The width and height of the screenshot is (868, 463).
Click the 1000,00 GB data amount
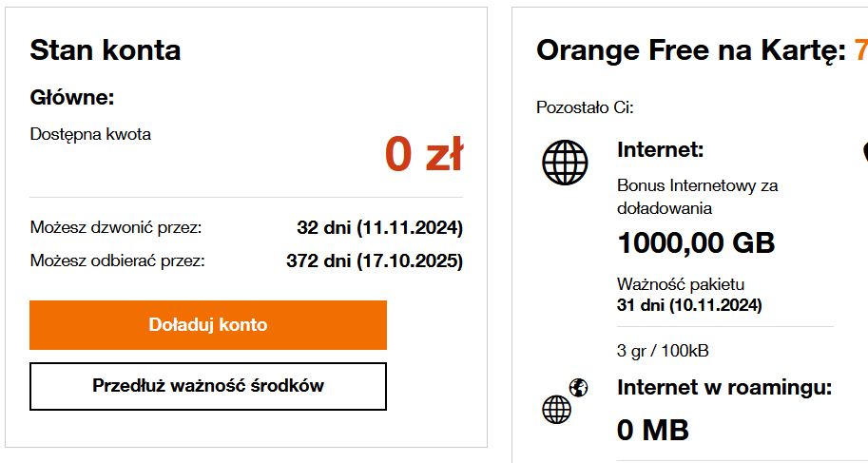[696, 243]
